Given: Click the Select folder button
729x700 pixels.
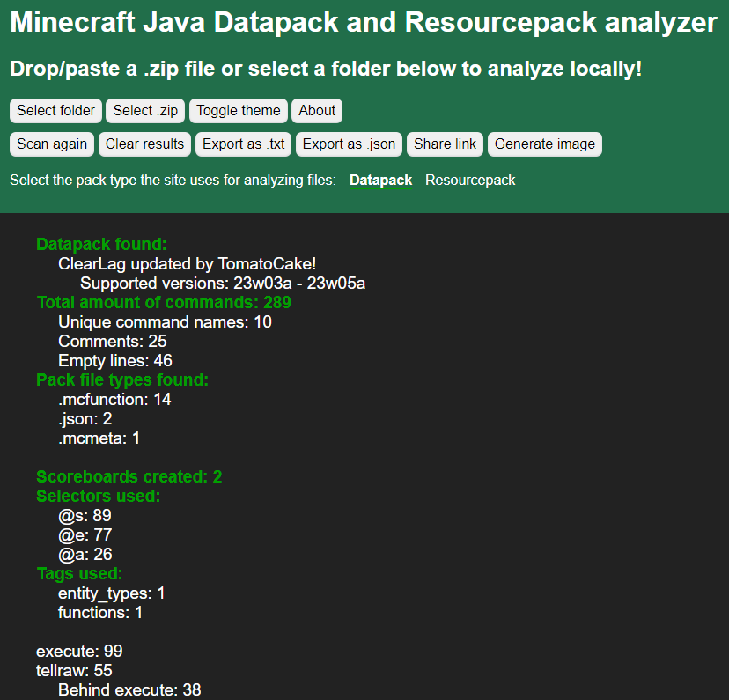Looking at the screenshot, I should (55, 110).
